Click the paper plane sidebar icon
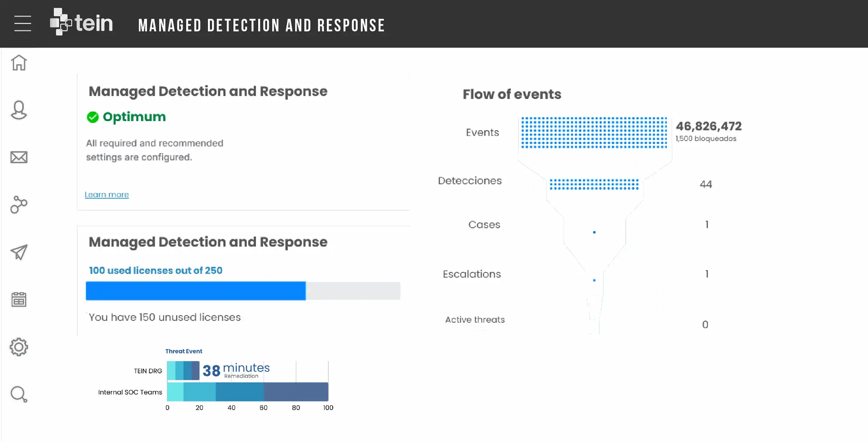This screenshot has width=868, height=443. click(19, 252)
